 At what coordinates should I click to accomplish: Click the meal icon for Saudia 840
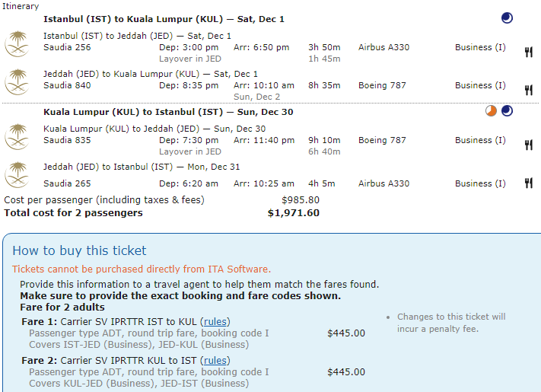pyautogui.click(x=528, y=90)
